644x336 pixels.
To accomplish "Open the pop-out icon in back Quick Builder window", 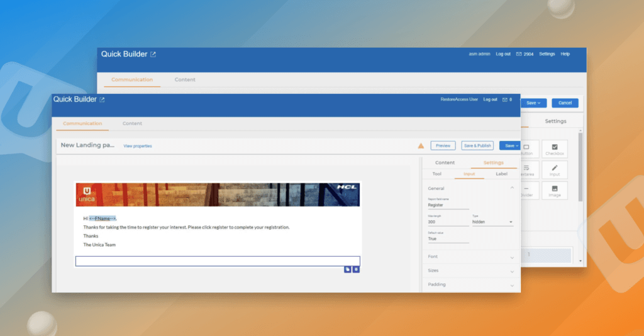I will [x=153, y=55].
